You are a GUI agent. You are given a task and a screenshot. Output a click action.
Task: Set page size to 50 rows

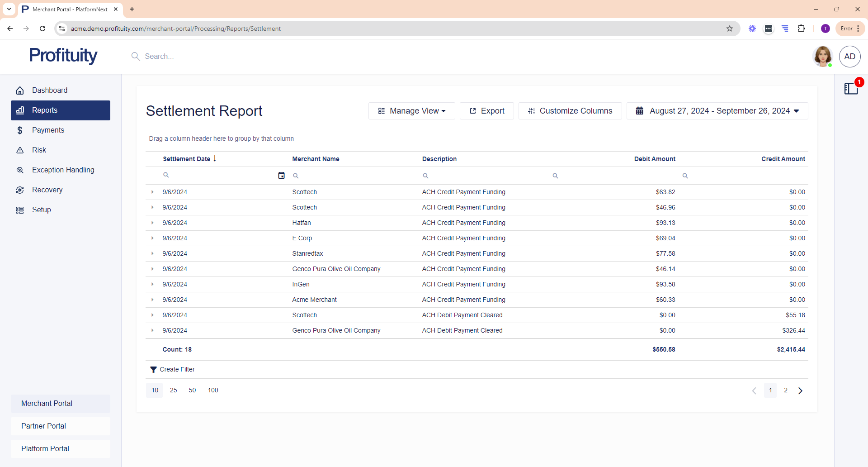pyautogui.click(x=192, y=390)
